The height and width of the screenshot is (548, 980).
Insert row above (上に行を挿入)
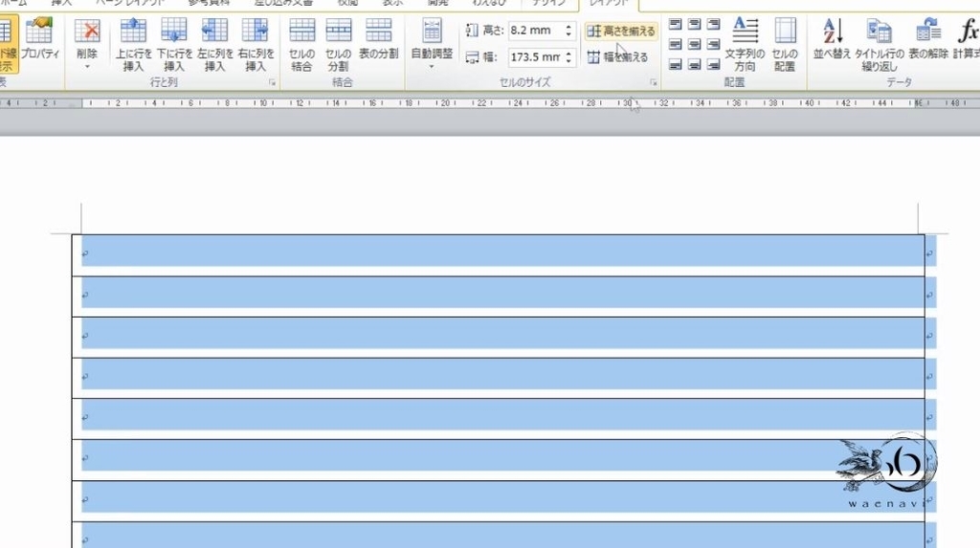[133, 44]
